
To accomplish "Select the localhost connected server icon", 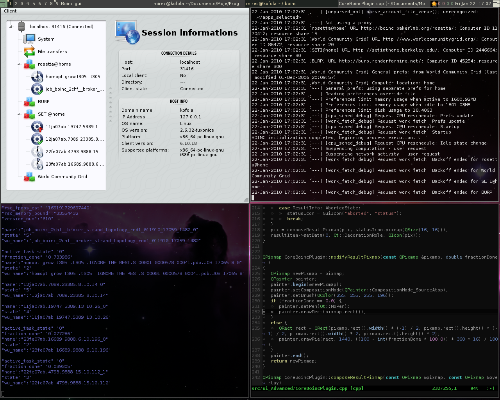I will (x=21, y=26).
